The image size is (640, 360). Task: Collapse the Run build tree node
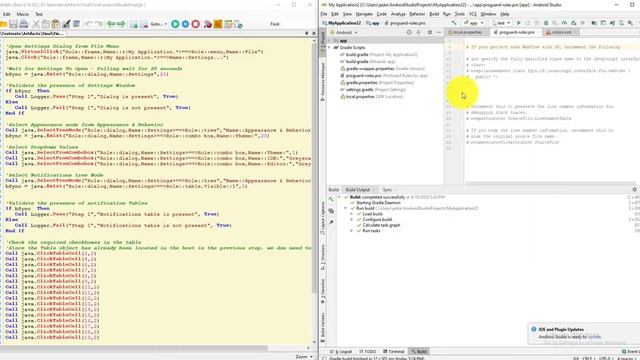pos(346,209)
